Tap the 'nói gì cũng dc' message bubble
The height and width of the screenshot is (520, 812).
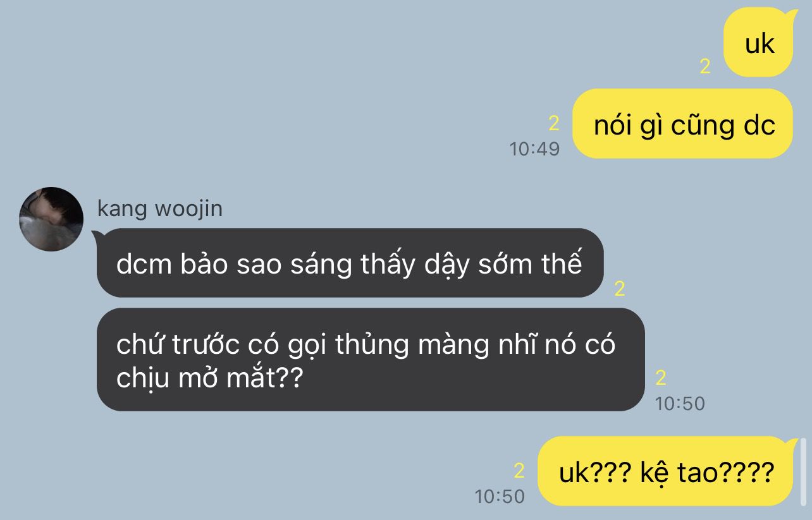coord(682,124)
